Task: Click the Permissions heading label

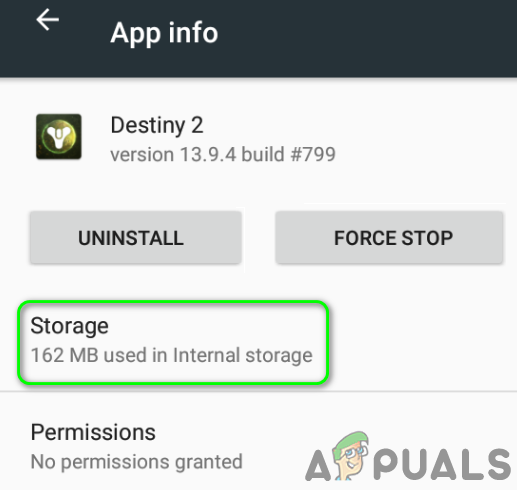Action: tap(93, 432)
